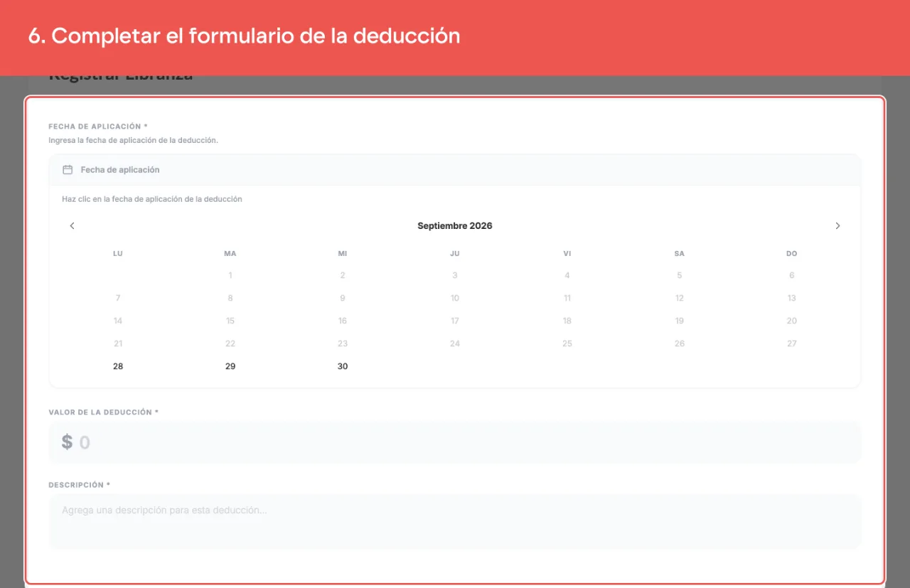The image size is (910, 588).
Task: Click the VALOR DE LA DEDUCCIÓN label
Action: click(104, 412)
